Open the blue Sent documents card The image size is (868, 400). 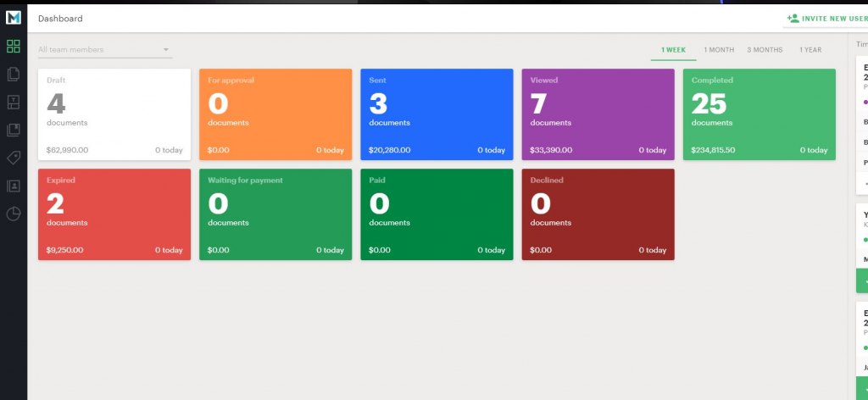pos(437,114)
